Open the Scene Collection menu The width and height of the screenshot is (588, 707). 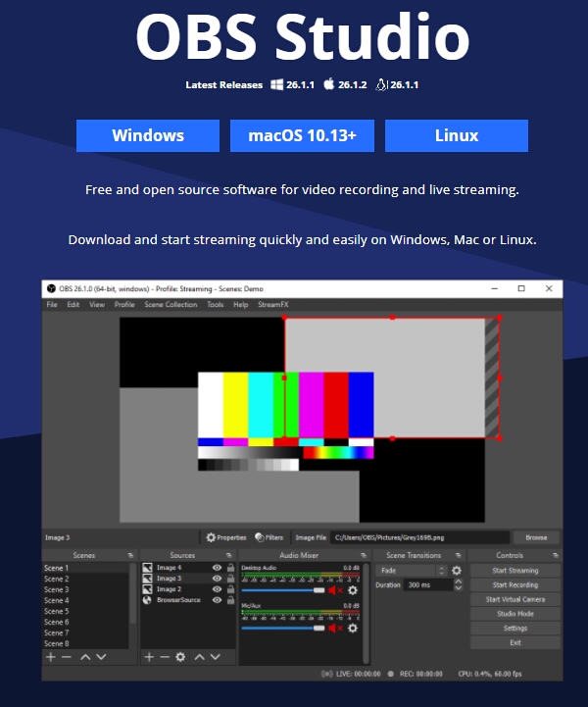click(x=171, y=304)
